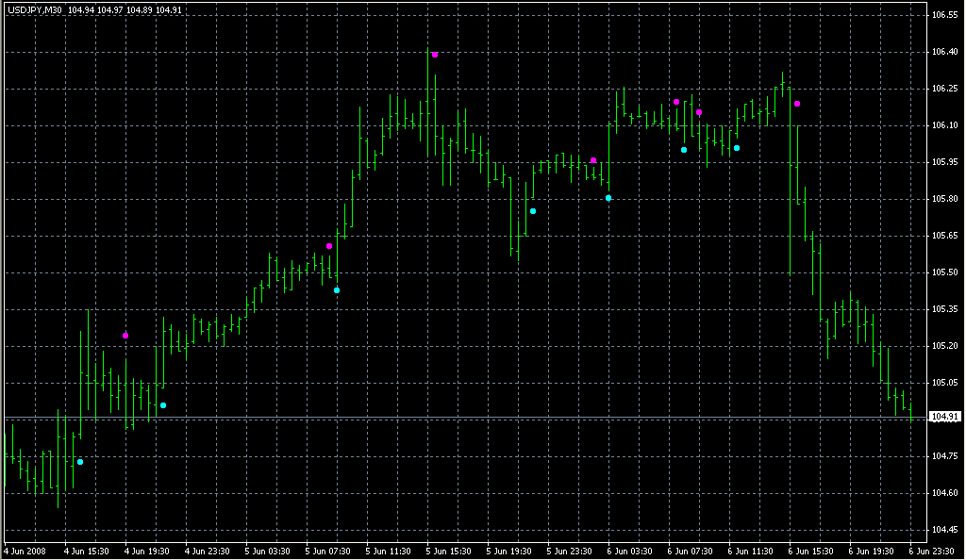Select the rightmost cyan signal dot
Viewport: 966px width, 560px height.
[x=737, y=148]
